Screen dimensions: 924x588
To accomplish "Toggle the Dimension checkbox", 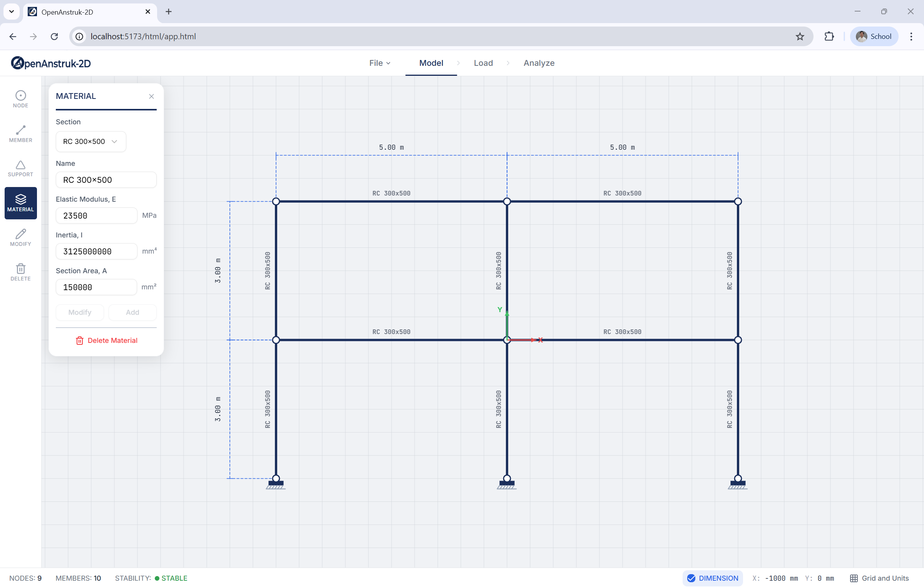I will 713,578.
